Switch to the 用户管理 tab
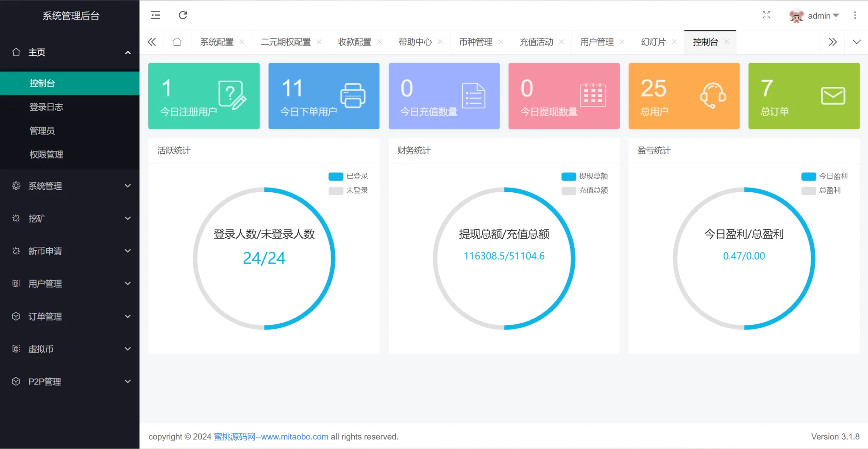The image size is (868, 449). (x=597, y=42)
